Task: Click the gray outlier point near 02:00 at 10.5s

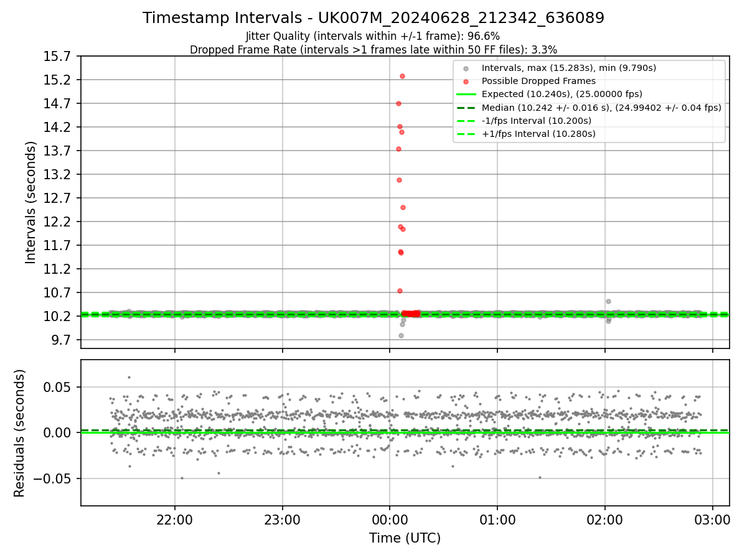Action: click(608, 301)
